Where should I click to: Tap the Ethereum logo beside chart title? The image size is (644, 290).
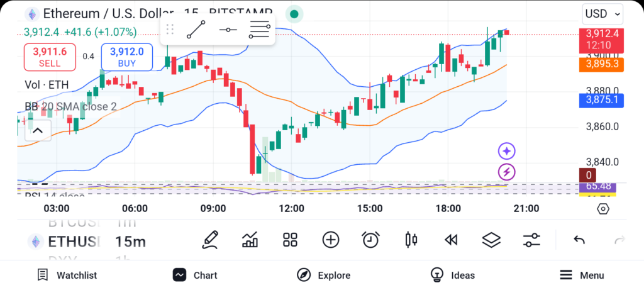[x=32, y=14]
